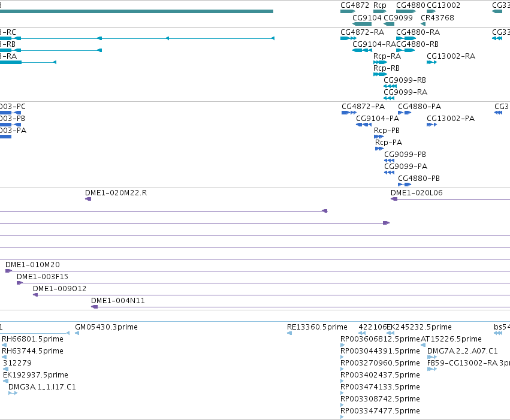Select transcript CG4872-RA
510x420 pixels.
362,32
